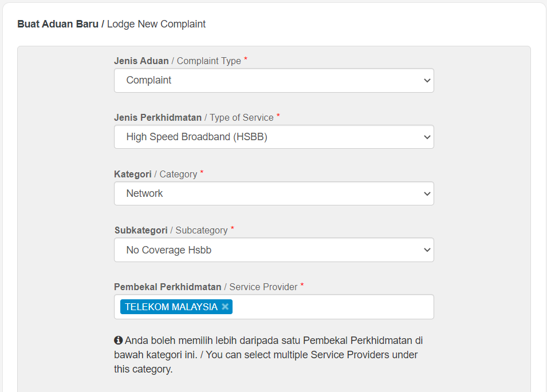Open the Complaint Type dropdown showing Complaint
547x392 pixels.
274,81
